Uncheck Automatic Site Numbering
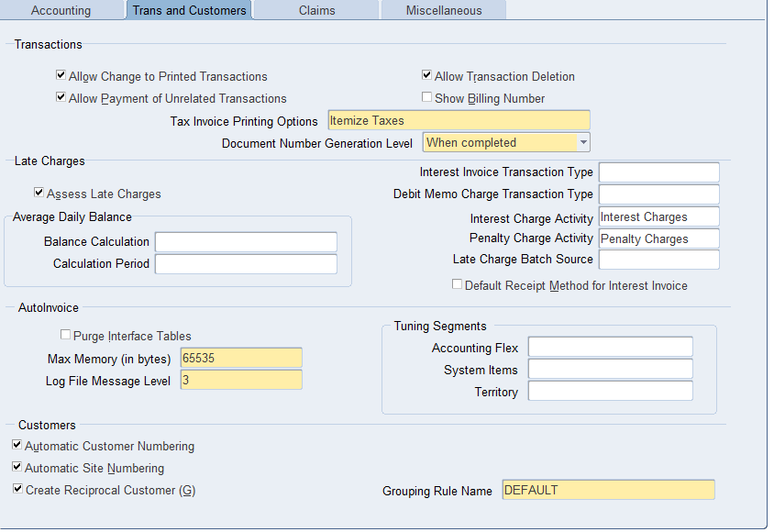774x532 pixels. tap(16, 467)
